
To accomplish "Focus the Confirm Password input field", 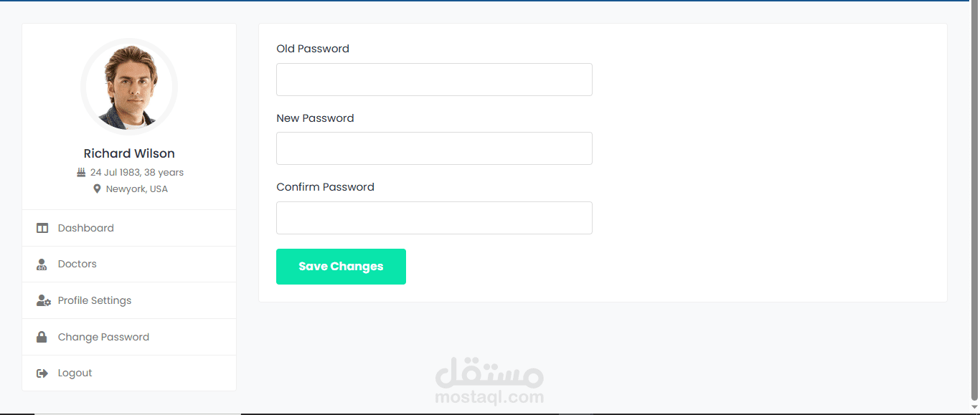I will coord(434,218).
